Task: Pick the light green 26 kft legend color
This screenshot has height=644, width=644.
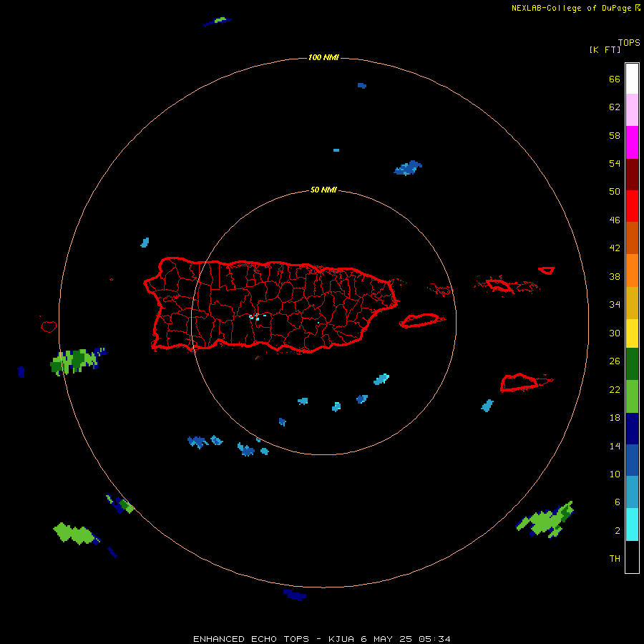Action: coord(632,396)
